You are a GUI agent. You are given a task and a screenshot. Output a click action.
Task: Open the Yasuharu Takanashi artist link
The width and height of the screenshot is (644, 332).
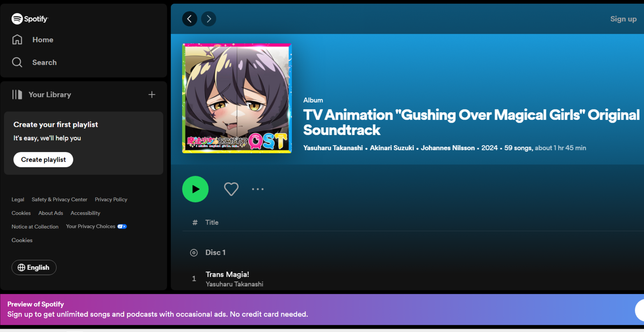point(333,148)
